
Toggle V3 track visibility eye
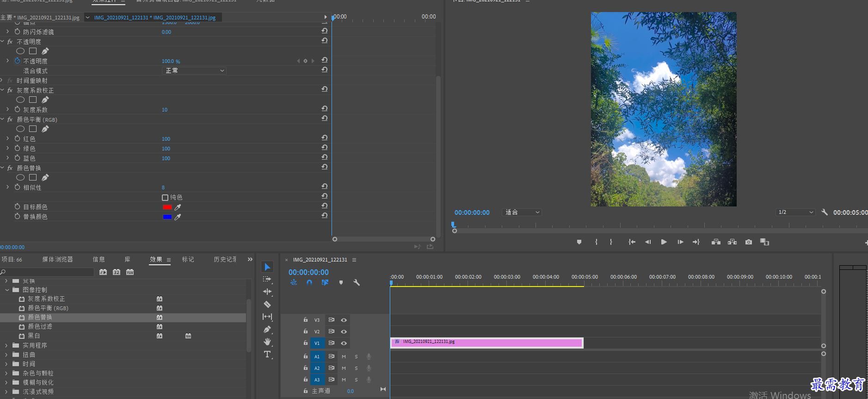coord(344,320)
